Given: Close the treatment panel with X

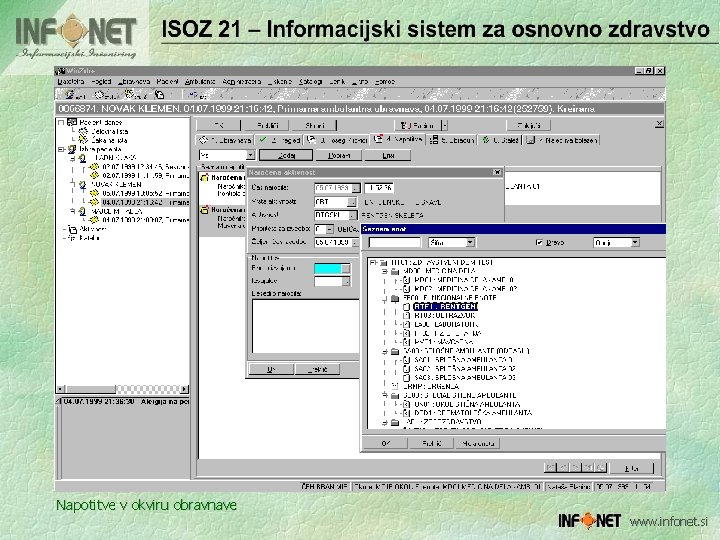Looking at the screenshot, I should (x=659, y=124).
